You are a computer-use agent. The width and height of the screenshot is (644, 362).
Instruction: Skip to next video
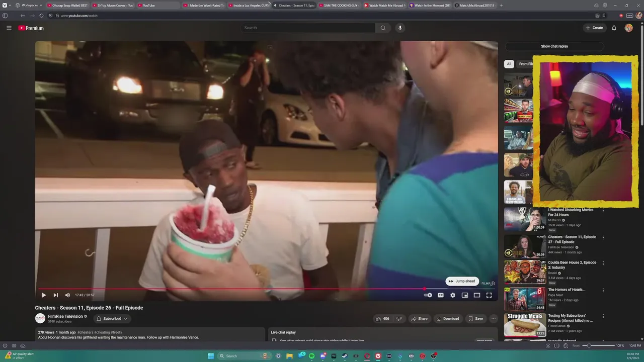(x=56, y=295)
